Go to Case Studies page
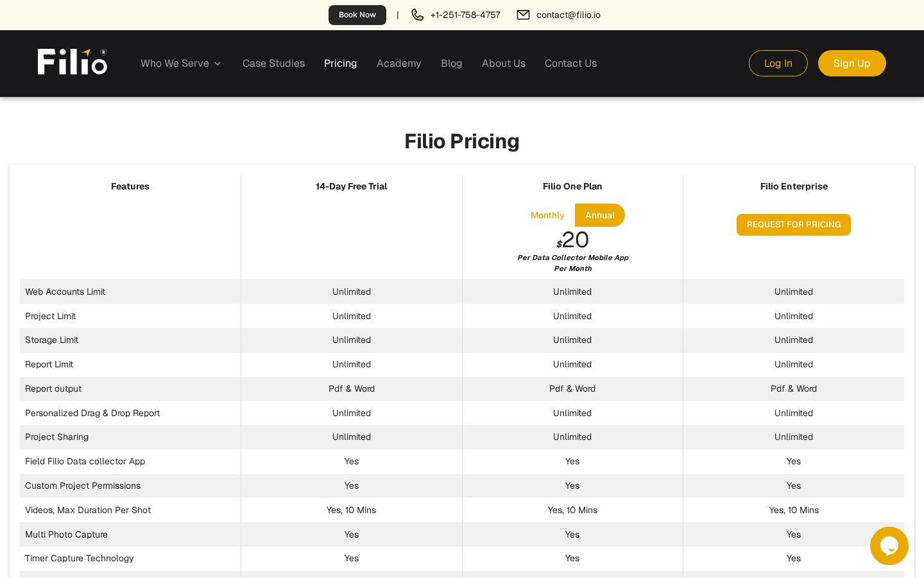The height and width of the screenshot is (578, 924). (273, 64)
